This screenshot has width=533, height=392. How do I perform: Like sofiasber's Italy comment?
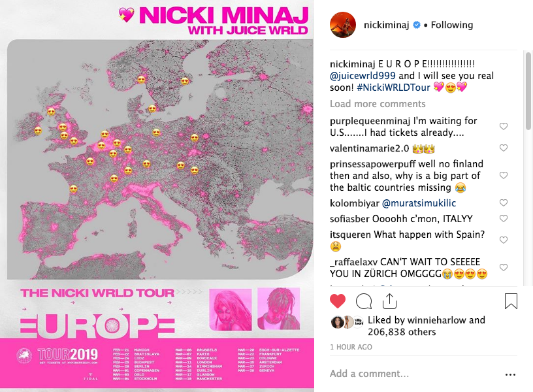(x=504, y=219)
